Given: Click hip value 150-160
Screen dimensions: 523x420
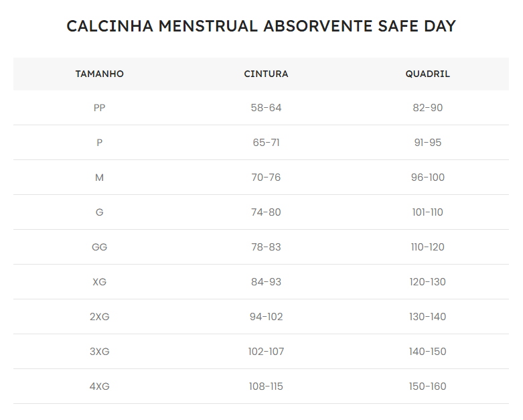Looking at the screenshot, I should (428, 387).
